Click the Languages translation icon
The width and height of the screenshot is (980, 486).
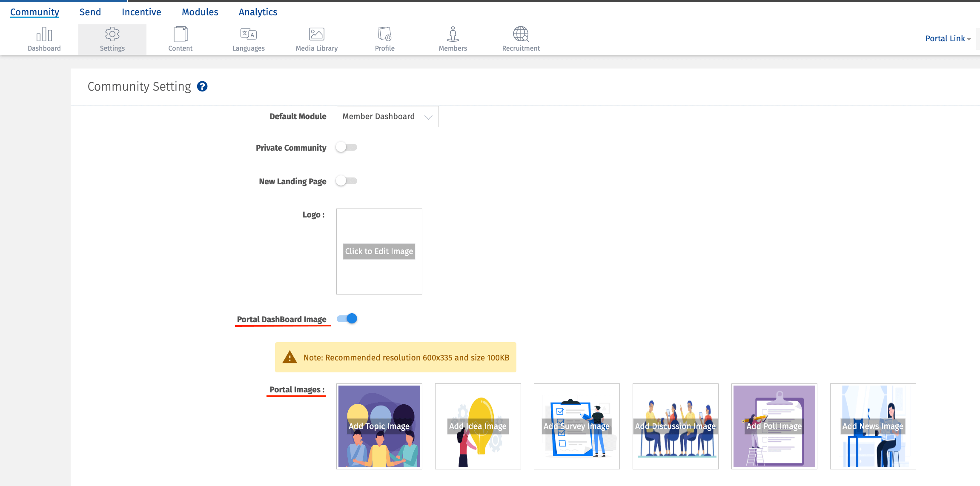pos(248,34)
